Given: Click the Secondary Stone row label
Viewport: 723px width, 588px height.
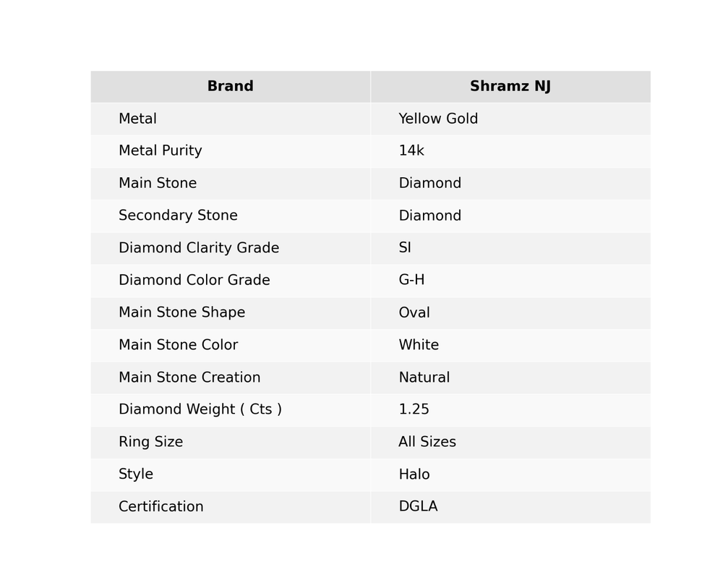Looking at the screenshot, I should (x=178, y=216).
